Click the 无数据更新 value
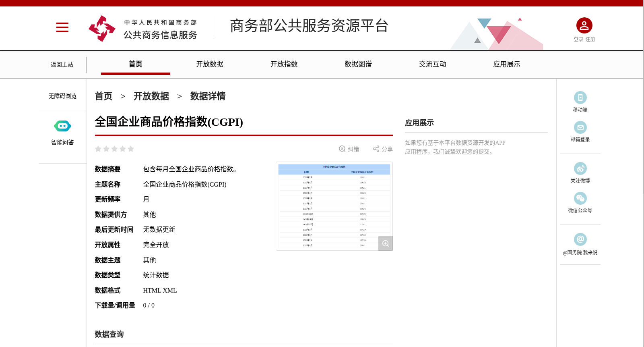The image size is (644, 347). [159, 230]
